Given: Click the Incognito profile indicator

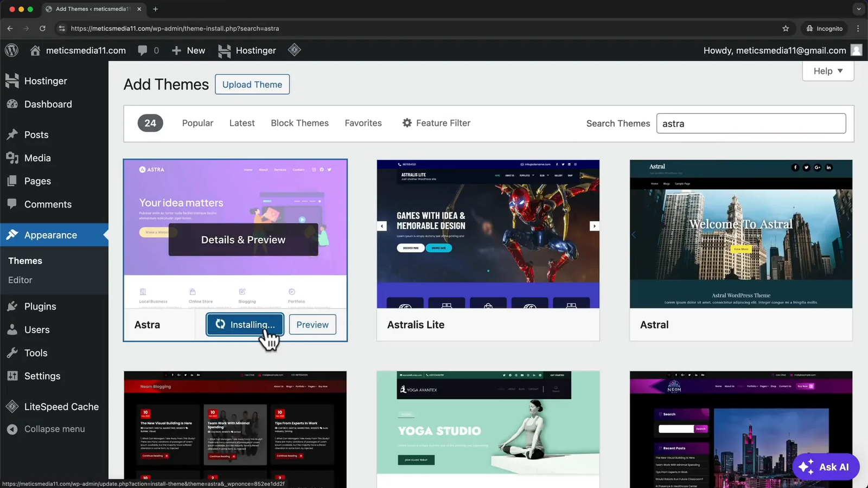Looking at the screenshot, I should (824, 28).
